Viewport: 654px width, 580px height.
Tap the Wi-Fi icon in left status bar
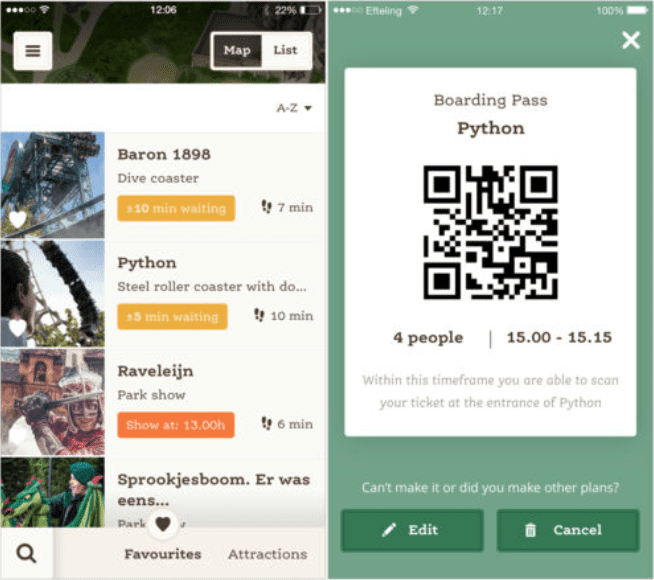(44, 10)
